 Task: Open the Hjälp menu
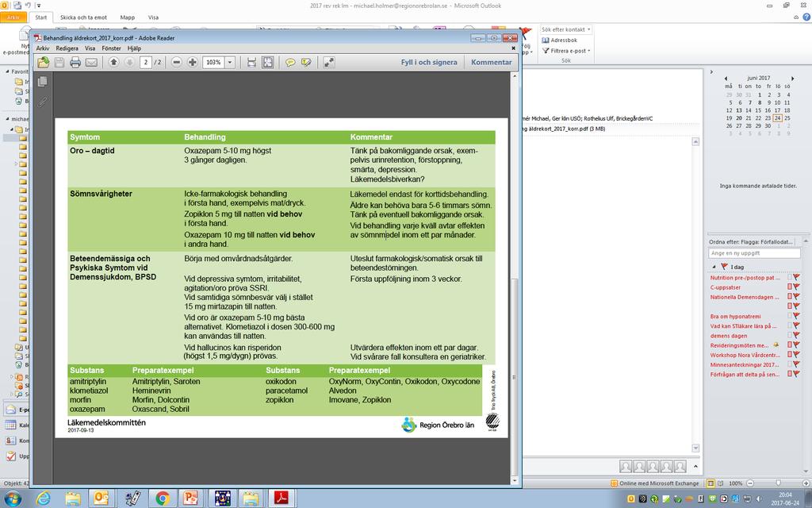click(134, 48)
